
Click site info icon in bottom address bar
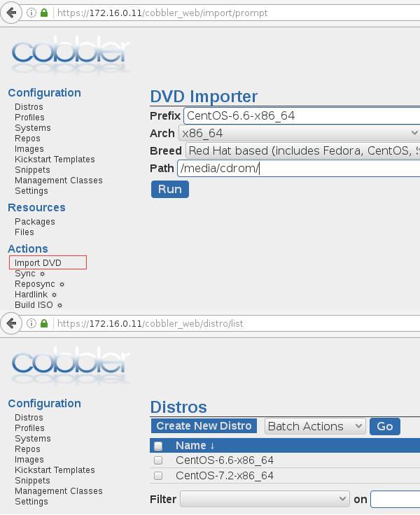click(31, 323)
